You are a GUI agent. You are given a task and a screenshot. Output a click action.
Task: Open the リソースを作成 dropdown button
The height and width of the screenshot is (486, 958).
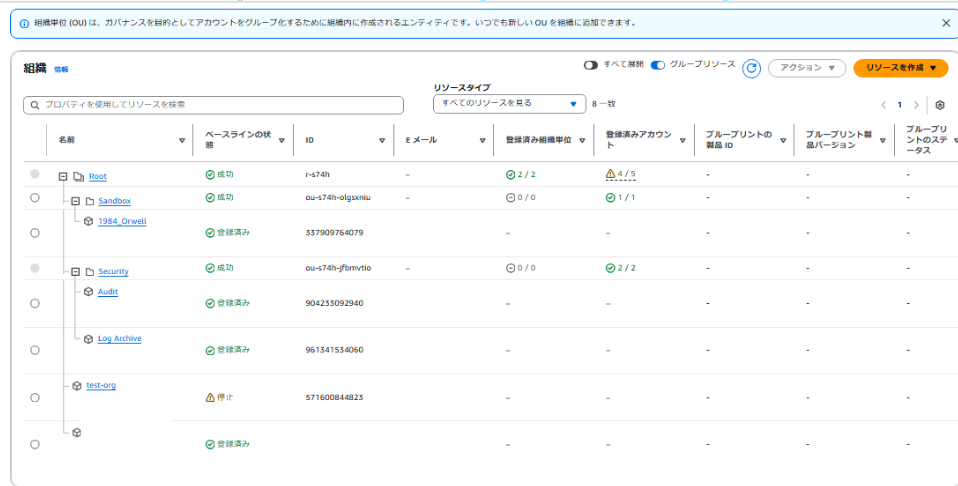(x=901, y=68)
